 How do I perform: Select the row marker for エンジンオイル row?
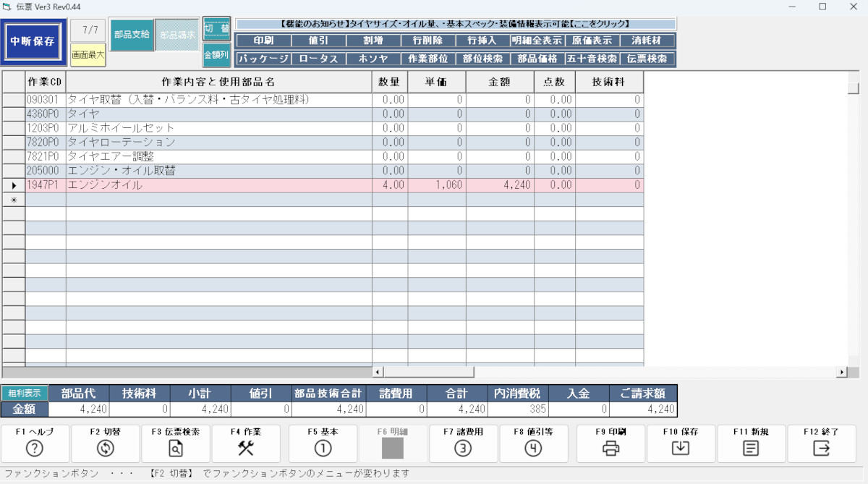(14, 185)
